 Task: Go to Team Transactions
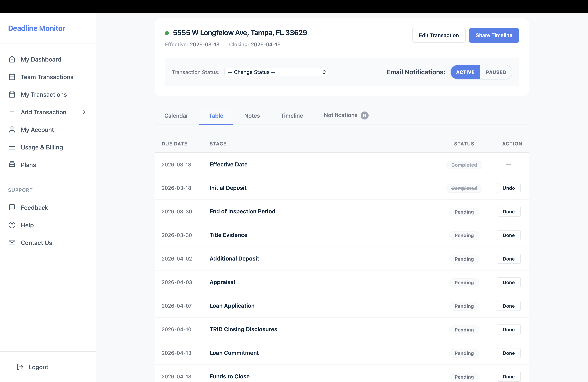pos(47,77)
